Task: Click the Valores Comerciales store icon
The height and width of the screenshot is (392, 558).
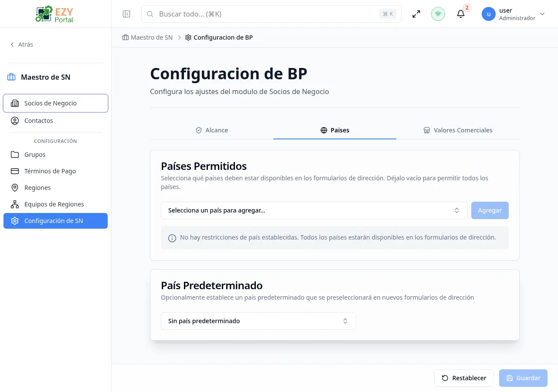Action: click(427, 130)
